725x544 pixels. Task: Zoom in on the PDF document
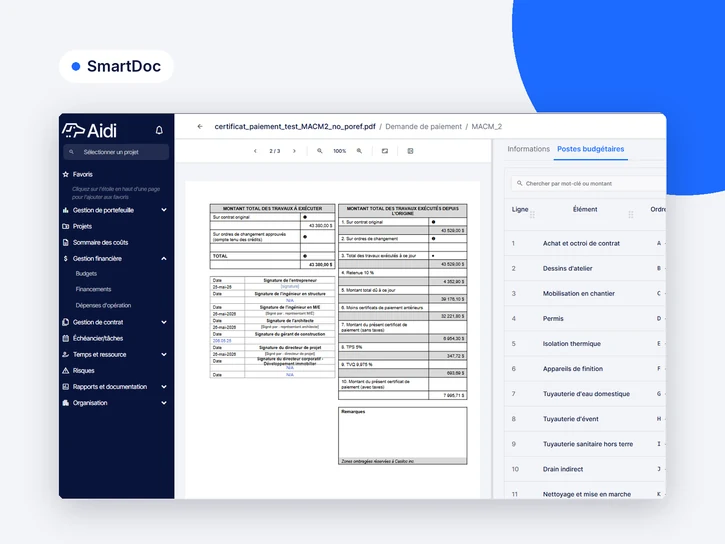(x=359, y=151)
